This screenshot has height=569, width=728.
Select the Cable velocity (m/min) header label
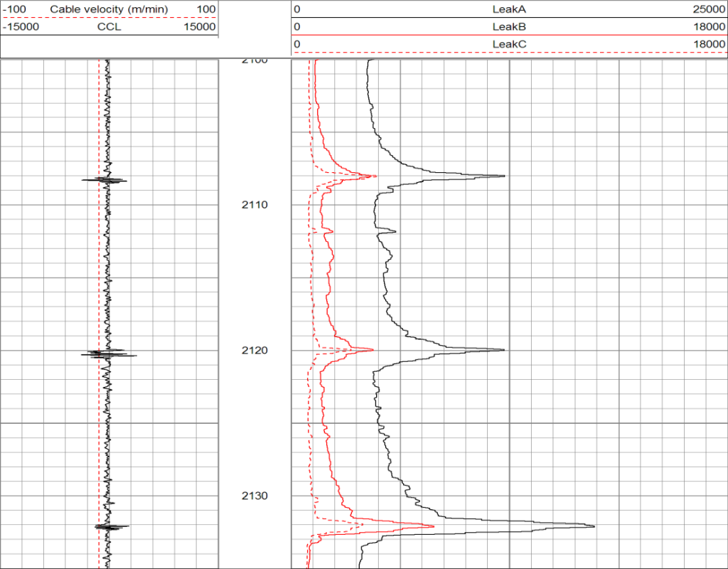pyautogui.click(x=109, y=9)
